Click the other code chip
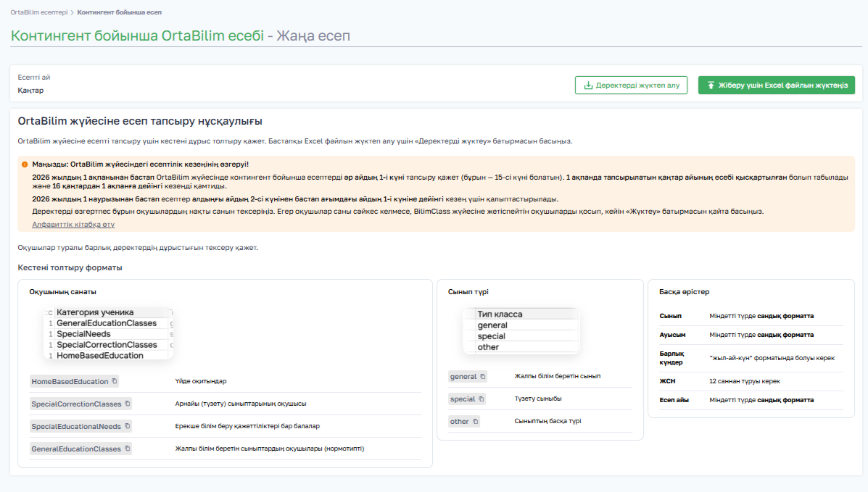 [x=464, y=421]
